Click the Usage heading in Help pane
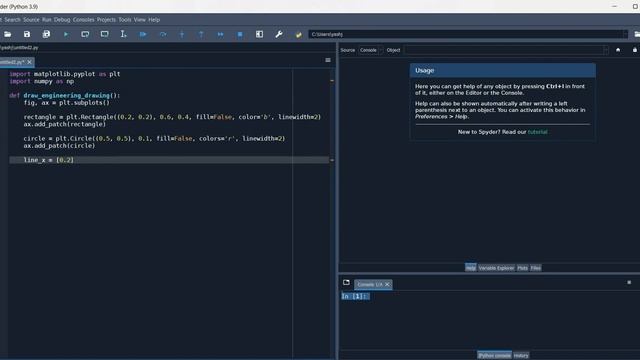Viewport: 640px width, 360px height. pyautogui.click(x=424, y=70)
